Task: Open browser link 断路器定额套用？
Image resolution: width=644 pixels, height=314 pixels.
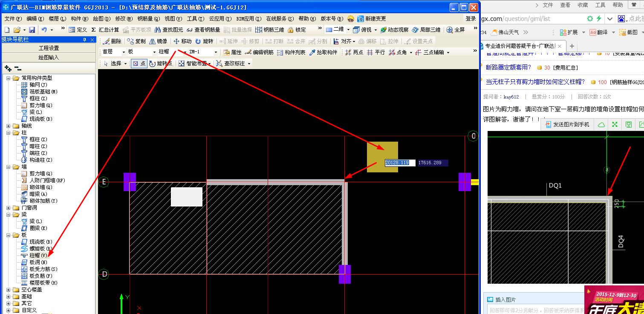Action: [508, 67]
